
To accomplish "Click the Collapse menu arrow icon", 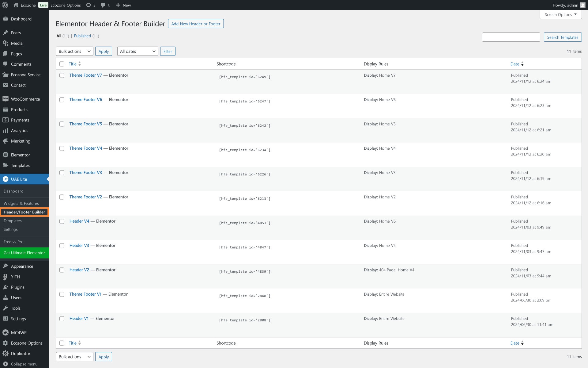I will pyautogui.click(x=5, y=364).
